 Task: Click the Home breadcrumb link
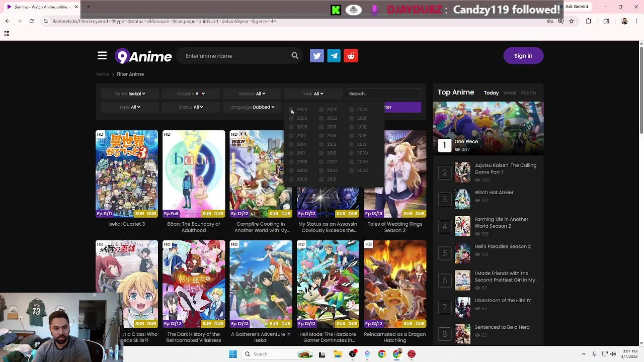click(x=102, y=74)
